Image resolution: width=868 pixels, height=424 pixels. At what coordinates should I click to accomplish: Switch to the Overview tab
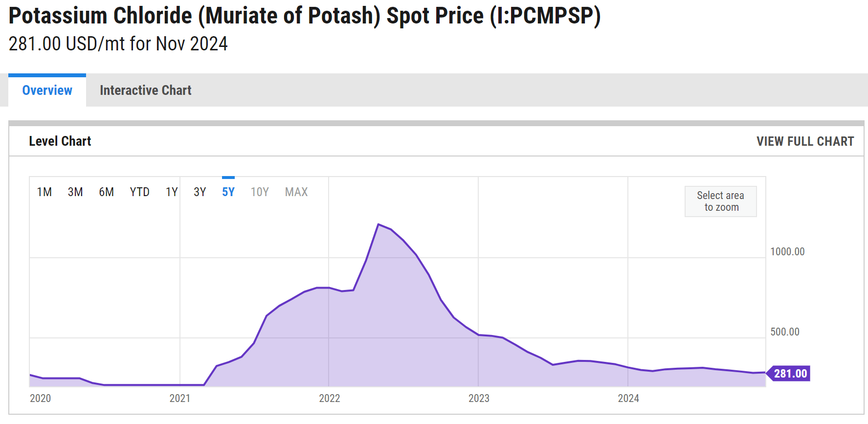46,90
